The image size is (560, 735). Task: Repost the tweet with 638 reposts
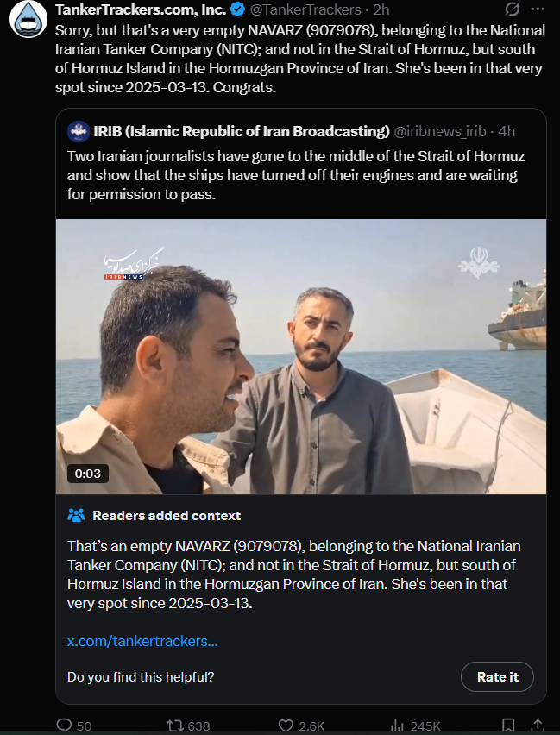[x=188, y=726]
